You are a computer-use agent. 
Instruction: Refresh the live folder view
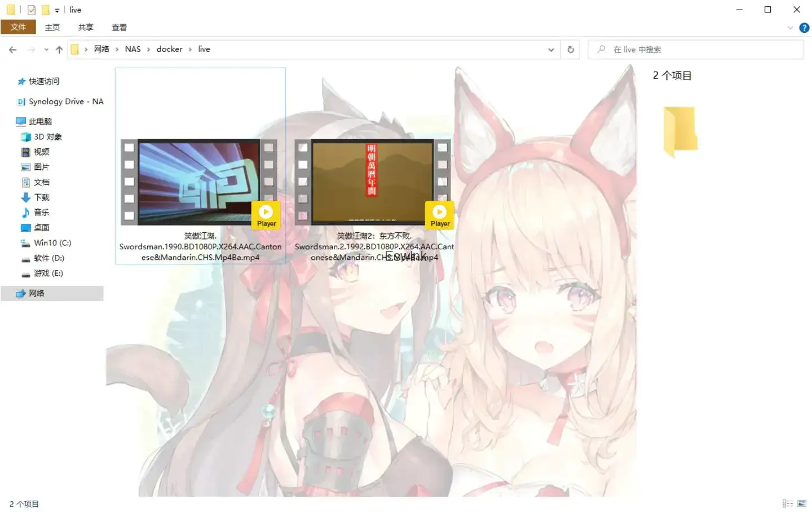pyautogui.click(x=571, y=50)
